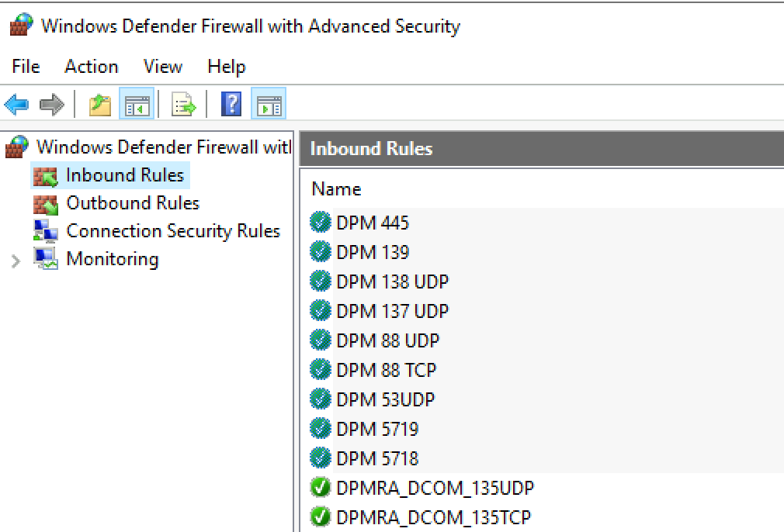Open the View menu

coord(162,67)
